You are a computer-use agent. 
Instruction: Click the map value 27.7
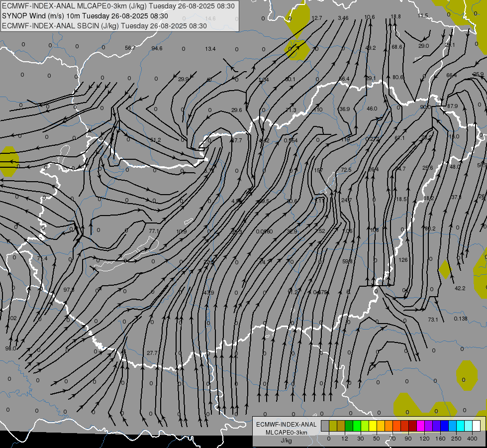(152, 353)
